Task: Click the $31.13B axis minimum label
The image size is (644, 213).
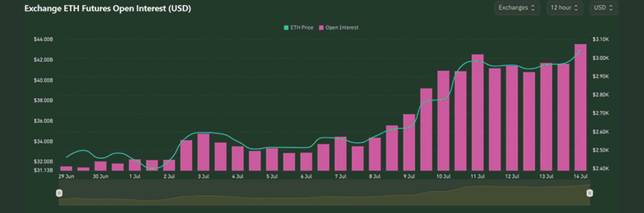Action: (x=43, y=170)
